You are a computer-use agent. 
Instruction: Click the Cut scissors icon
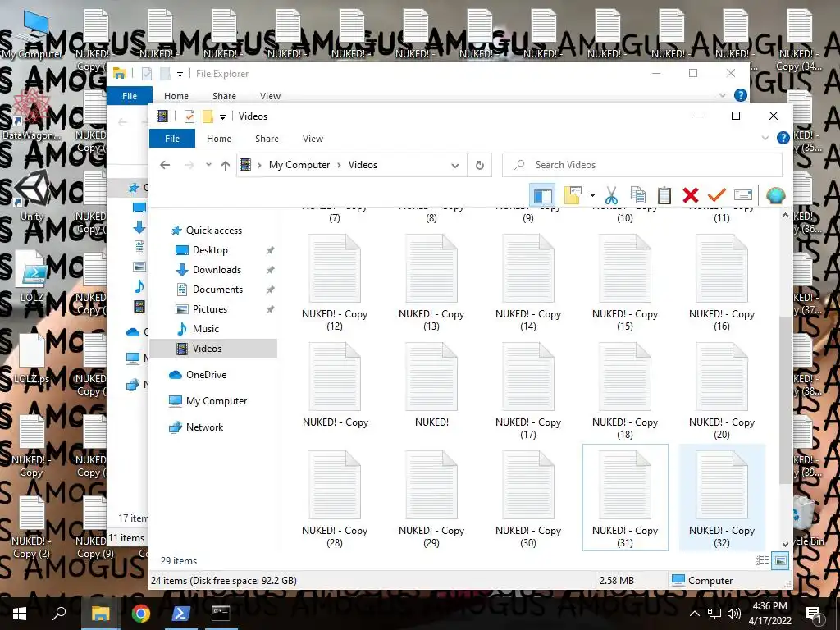pyautogui.click(x=611, y=195)
